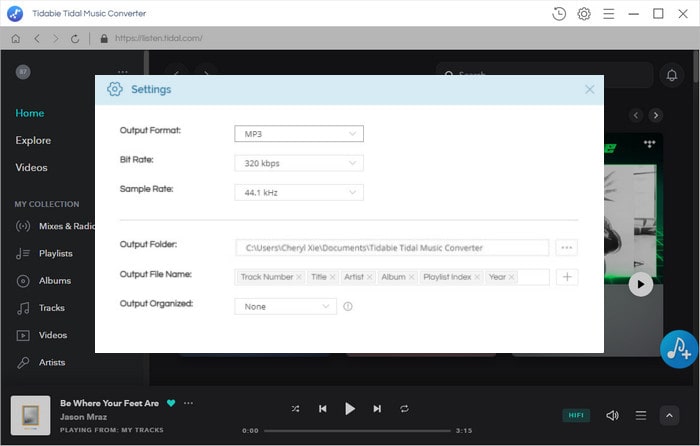This screenshot has width=700, height=446.
Task: Click the user profile avatar
Action: coord(23,72)
